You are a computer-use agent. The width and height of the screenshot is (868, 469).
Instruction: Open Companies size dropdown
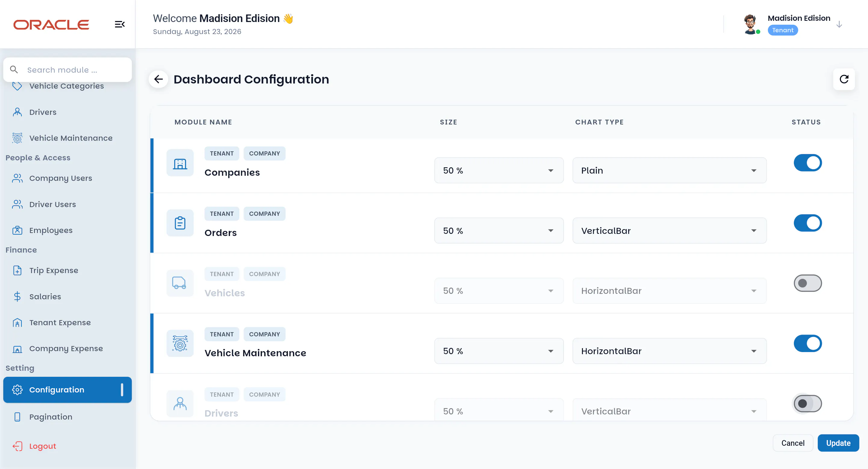[x=499, y=171]
